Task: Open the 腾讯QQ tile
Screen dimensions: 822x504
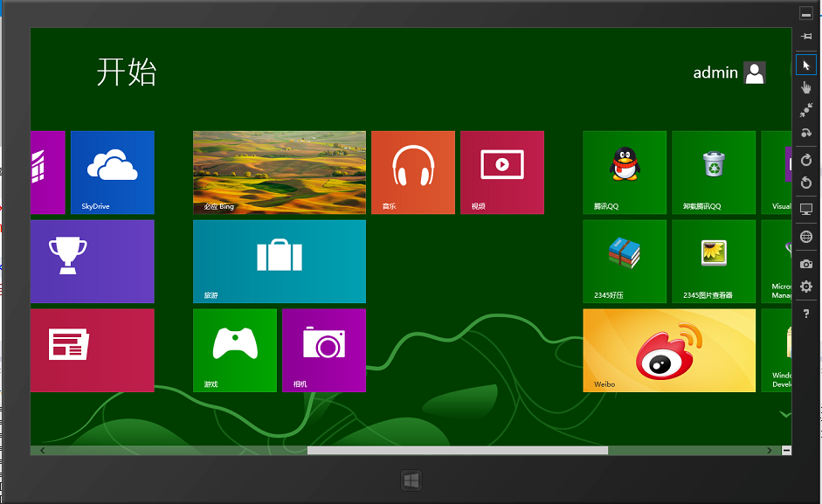Action: (624, 172)
